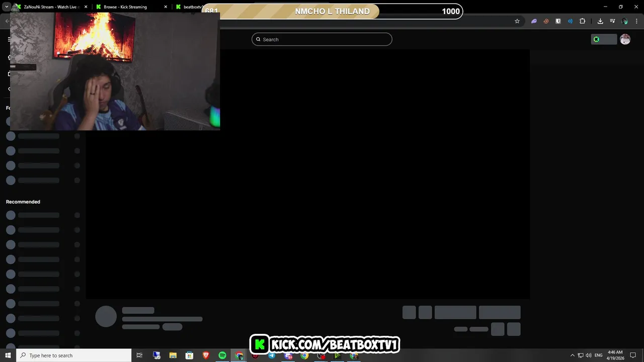Viewport: 644px width, 362px height.
Task: Click the Kick search field
Action: [x=322, y=39]
